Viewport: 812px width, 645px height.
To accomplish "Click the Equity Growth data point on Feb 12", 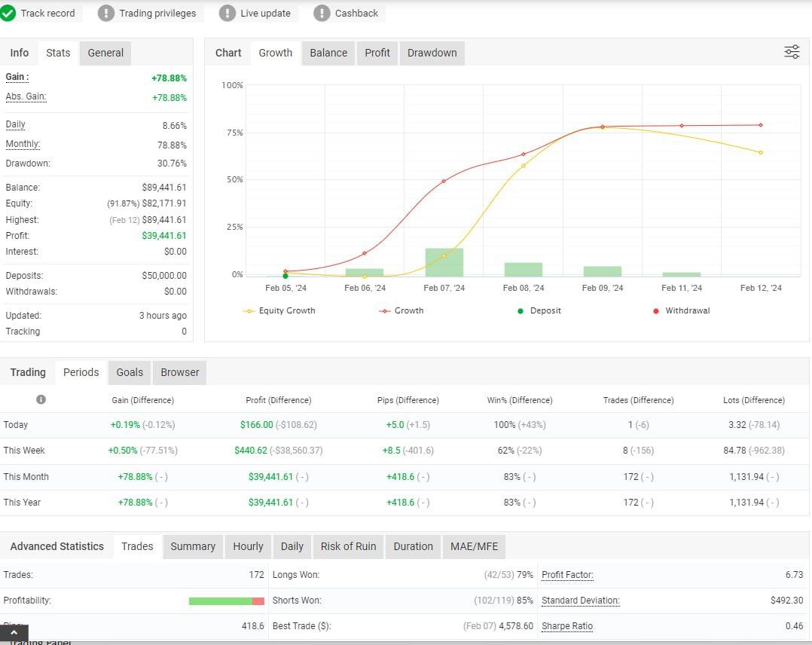I will pyautogui.click(x=761, y=152).
